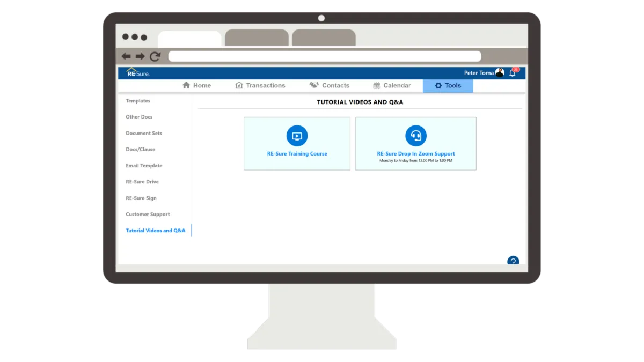Image resolution: width=644 pixels, height=362 pixels.
Task: Open the notifications bell
Action: 513,73
